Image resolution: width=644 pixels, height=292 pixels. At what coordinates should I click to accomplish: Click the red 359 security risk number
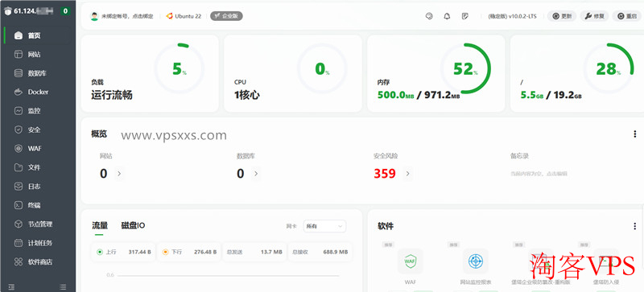(385, 174)
